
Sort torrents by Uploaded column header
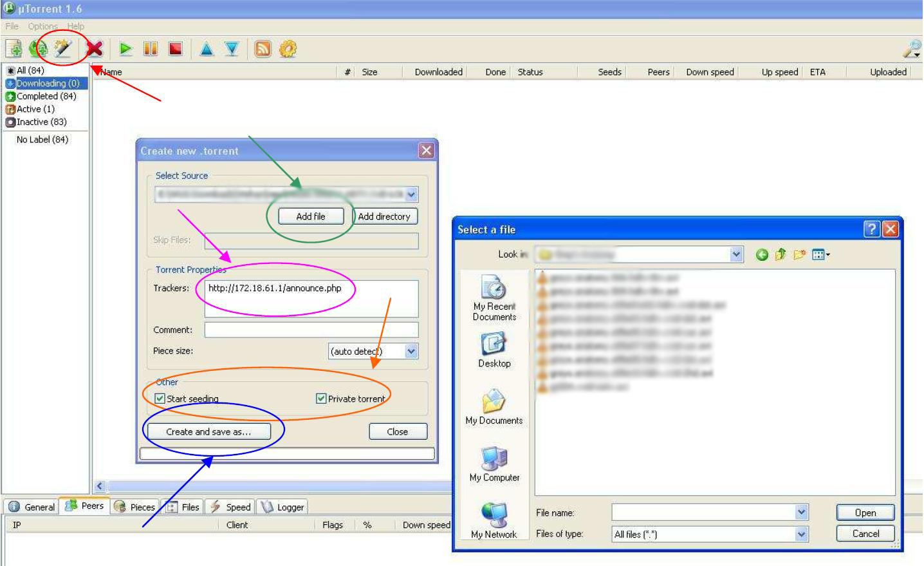(888, 72)
